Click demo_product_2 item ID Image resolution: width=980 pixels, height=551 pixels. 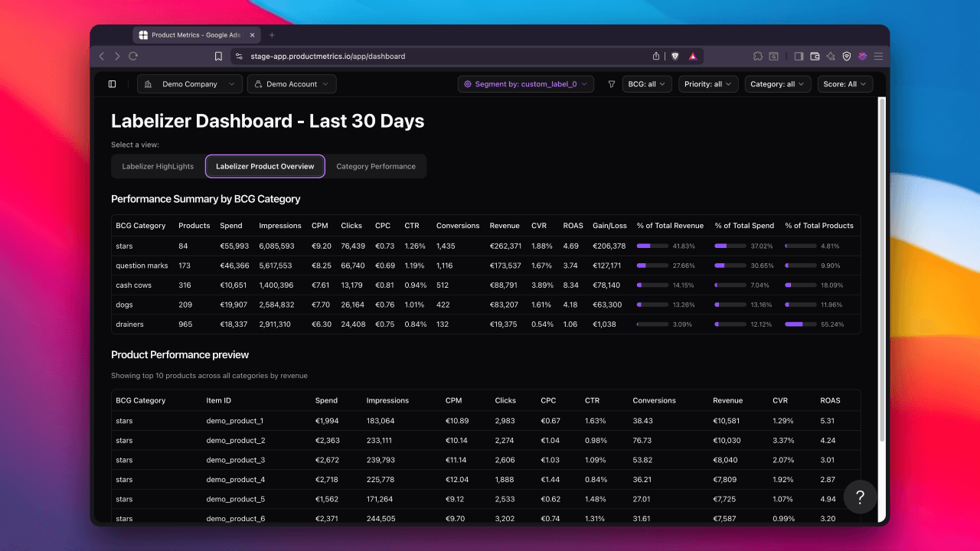236,441
